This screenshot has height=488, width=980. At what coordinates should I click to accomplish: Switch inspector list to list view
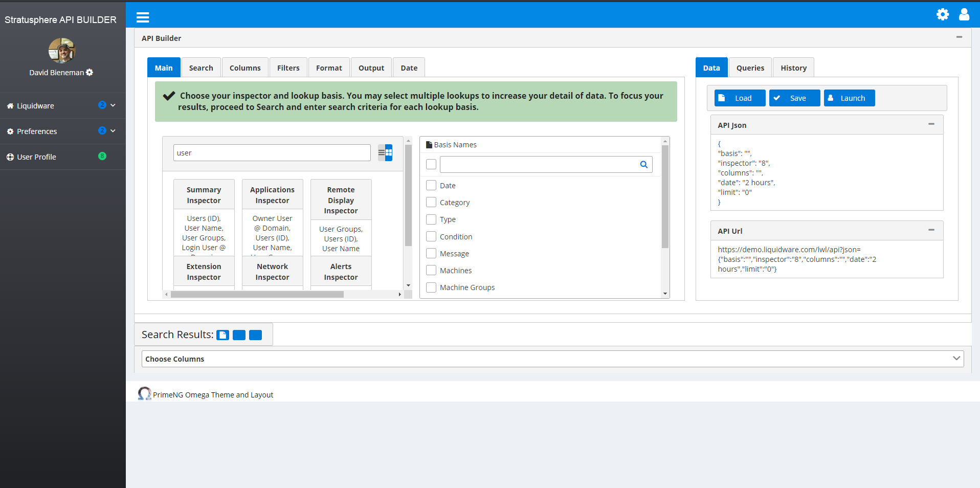(x=382, y=153)
